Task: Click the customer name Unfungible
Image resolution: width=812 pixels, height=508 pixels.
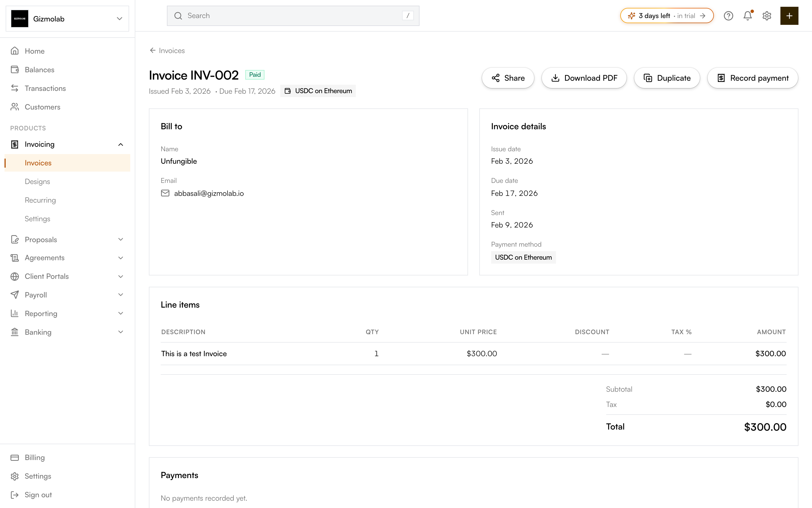Action: [x=179, y=161]
